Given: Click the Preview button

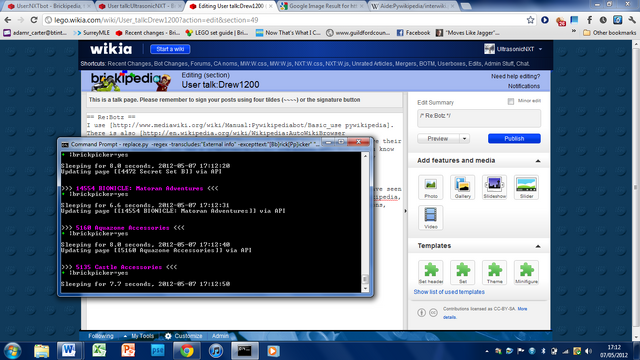Looking at the screenshot, I should tap(438, 139).
